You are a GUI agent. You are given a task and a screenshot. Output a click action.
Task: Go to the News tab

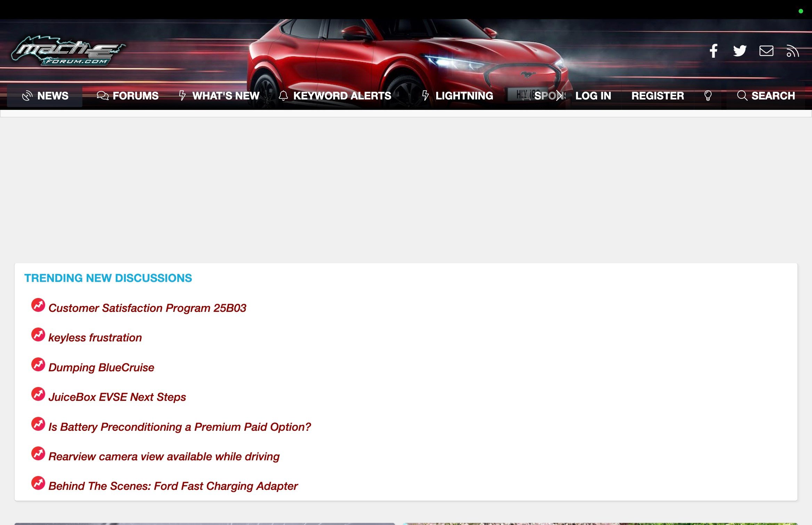click(x=45, y=96)
